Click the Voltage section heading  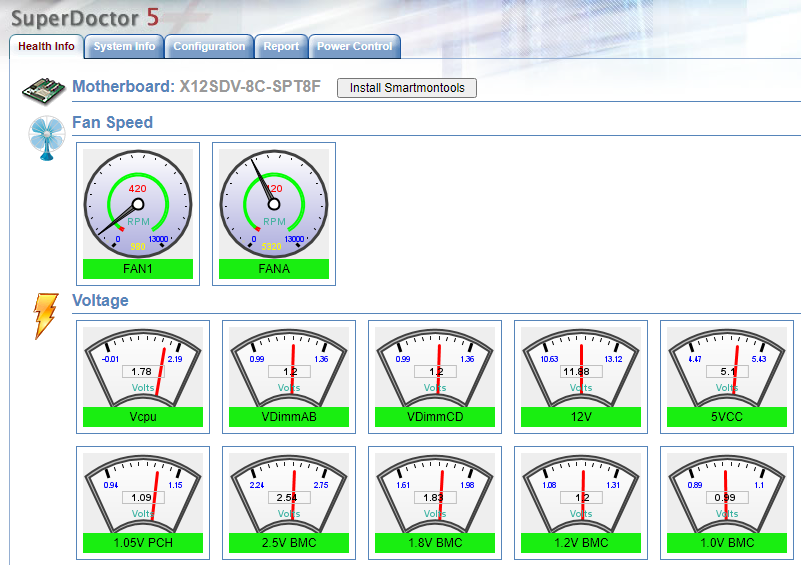(x=100, y=300)
